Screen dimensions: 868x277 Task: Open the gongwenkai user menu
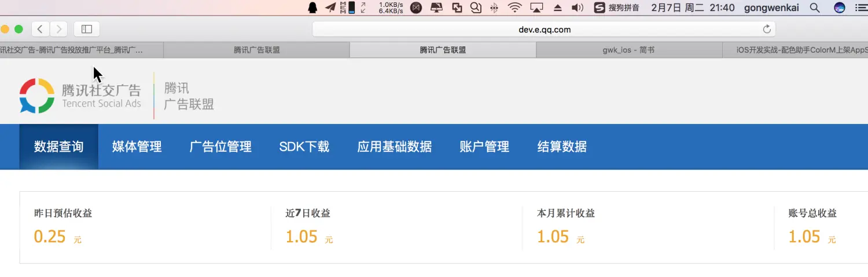[x=771, y=8]
